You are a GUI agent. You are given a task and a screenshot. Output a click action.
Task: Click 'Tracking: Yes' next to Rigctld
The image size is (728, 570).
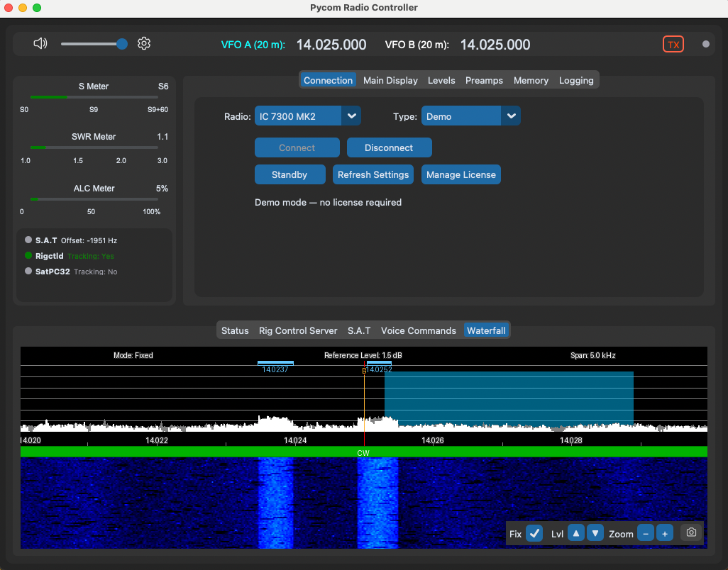91,256
